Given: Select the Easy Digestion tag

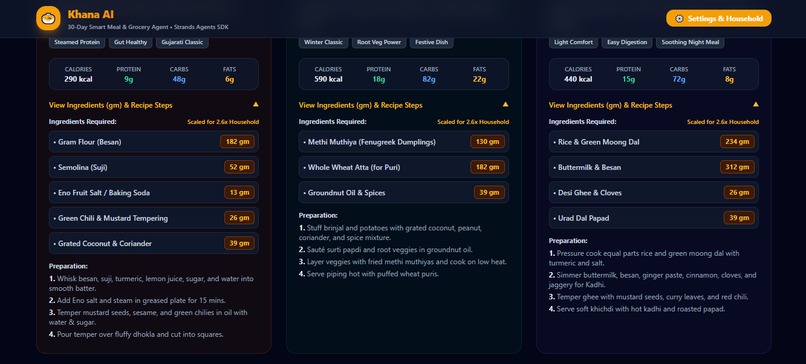Looking at the screenshot, I should point(627,42).
